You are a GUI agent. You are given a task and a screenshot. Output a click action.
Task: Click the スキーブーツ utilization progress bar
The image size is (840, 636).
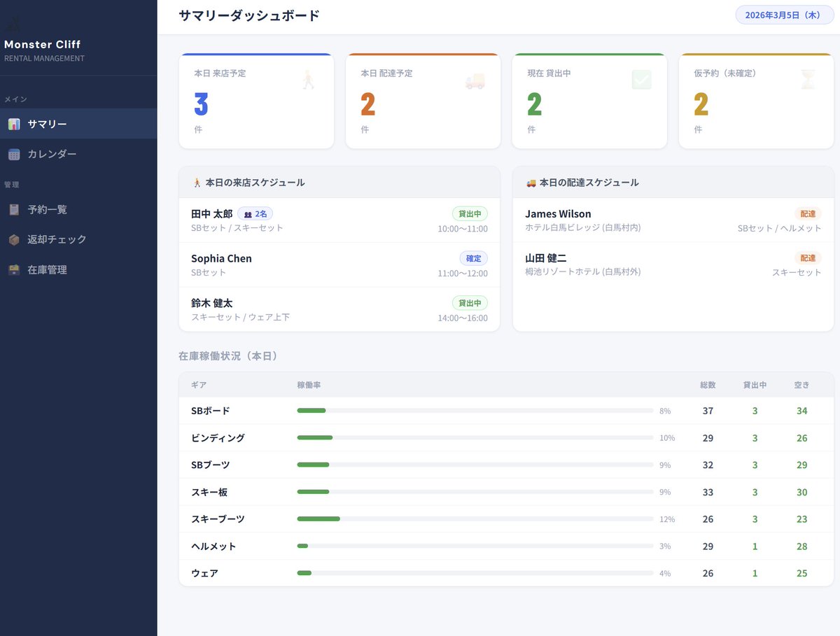475,519
